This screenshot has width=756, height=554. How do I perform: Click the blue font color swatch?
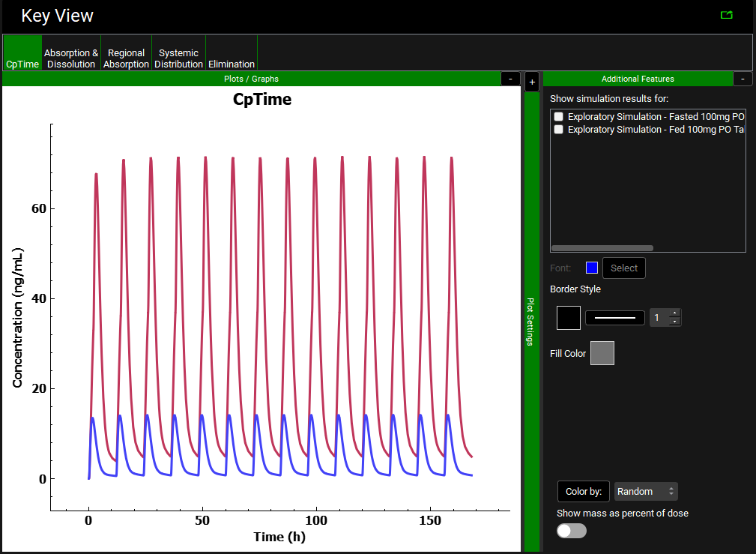(x=592, y=268)
